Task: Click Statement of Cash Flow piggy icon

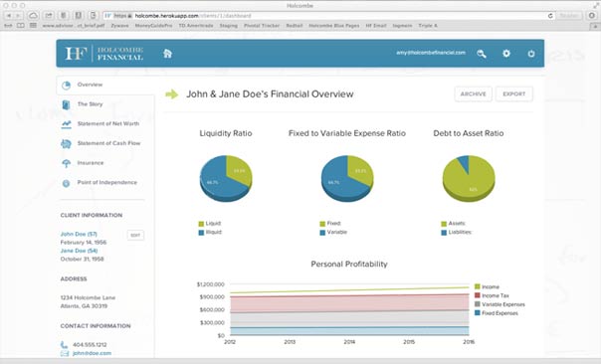Action: (66, 143)
